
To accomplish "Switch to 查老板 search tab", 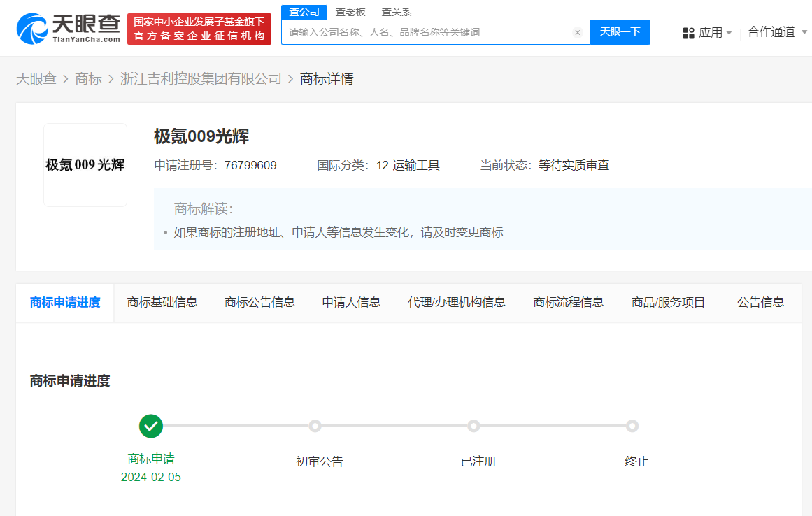I will coord(350,12).
